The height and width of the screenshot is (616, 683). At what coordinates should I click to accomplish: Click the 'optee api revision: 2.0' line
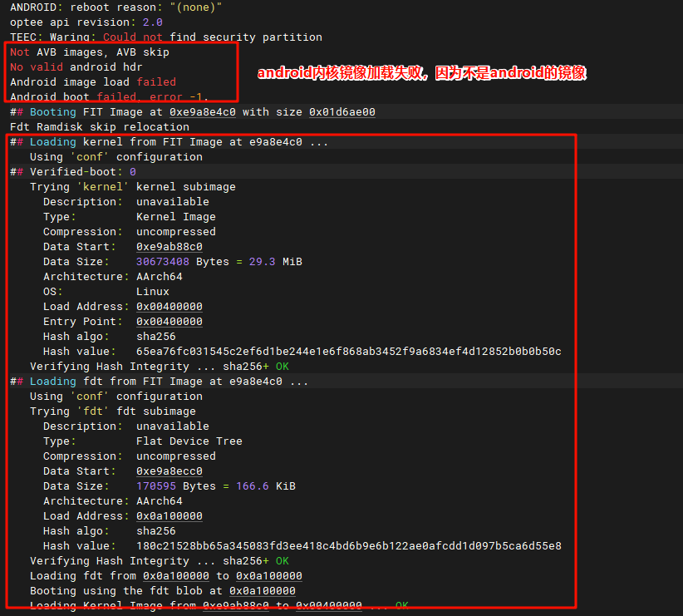coord(86,22)
